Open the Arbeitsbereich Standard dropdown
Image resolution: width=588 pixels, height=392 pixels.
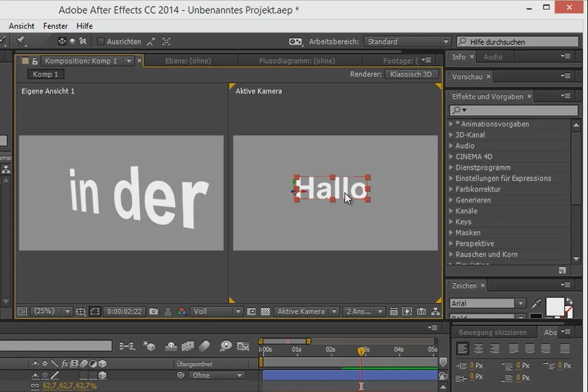coord(407,42)
